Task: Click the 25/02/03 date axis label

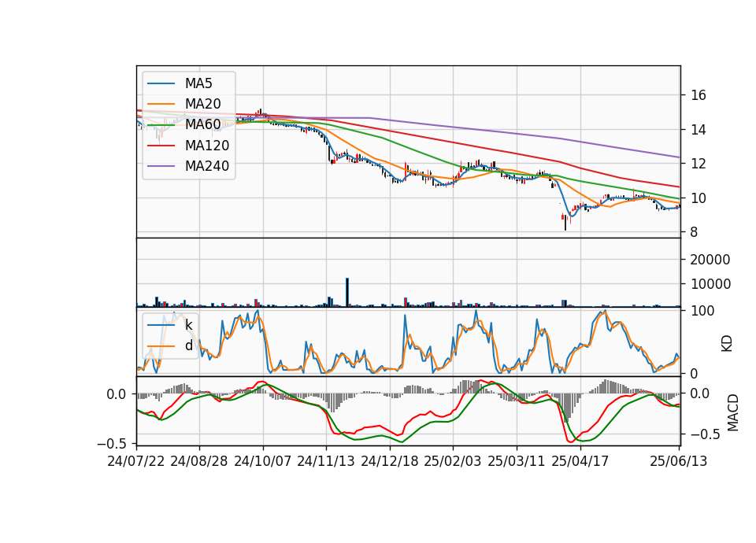Action: tap(453, 461)
